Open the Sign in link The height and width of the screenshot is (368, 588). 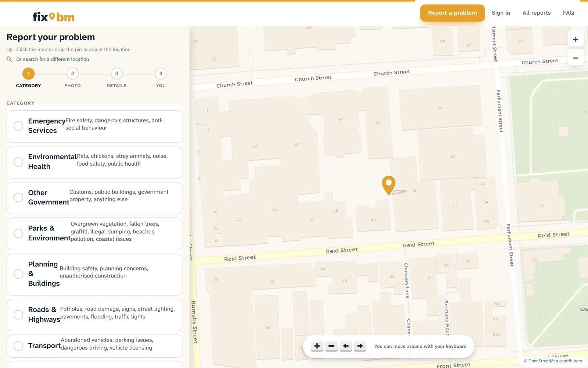pos(501,13)
